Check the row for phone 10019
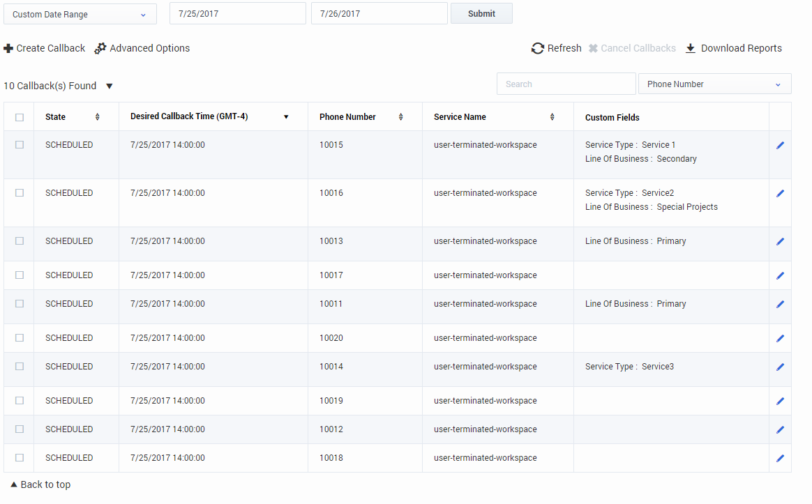812x504 pixels. click(x=20, y=401)
